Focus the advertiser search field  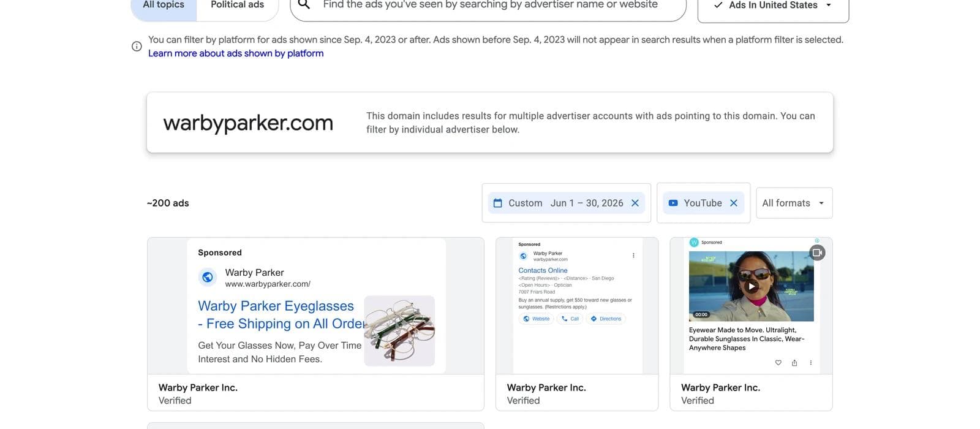tap(488, 6)
